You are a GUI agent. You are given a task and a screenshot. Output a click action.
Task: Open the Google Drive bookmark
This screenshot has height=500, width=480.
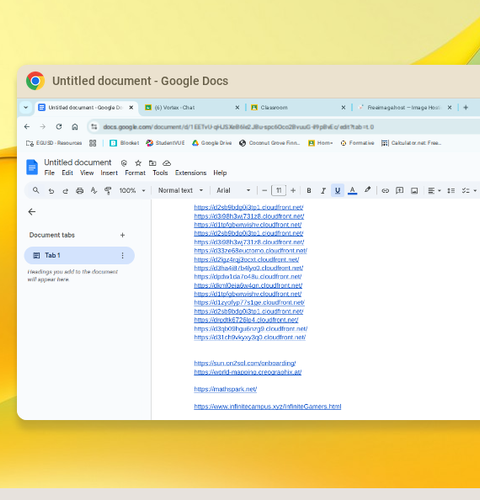click(212, 143)
